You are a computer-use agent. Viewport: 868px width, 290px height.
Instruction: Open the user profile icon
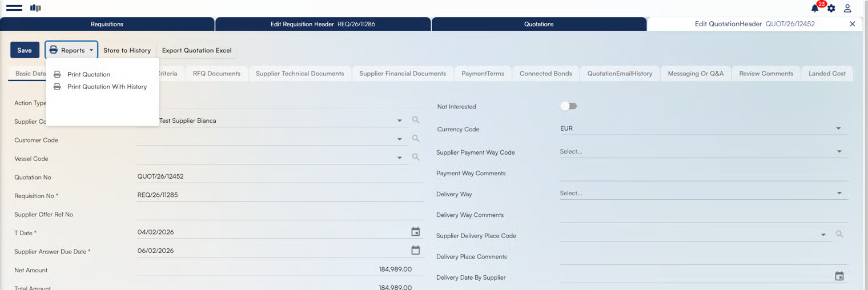pos(847,9)
